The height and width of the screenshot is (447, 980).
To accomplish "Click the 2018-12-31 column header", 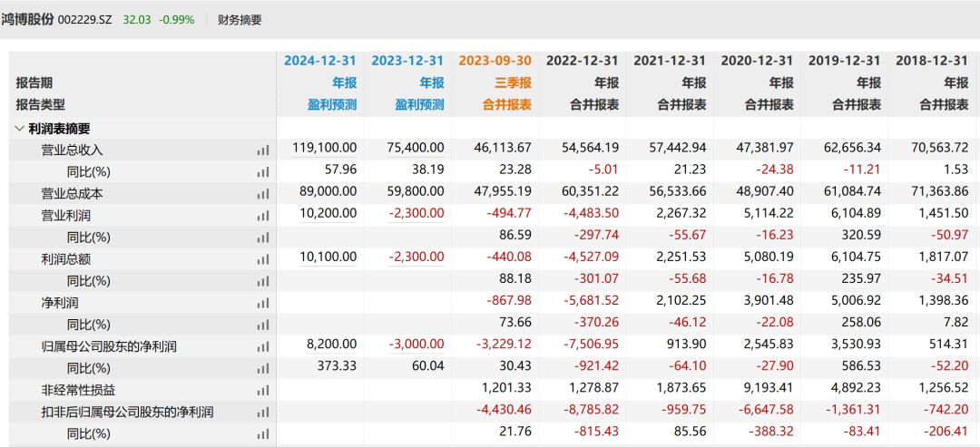I will click(x=932, y=61).
